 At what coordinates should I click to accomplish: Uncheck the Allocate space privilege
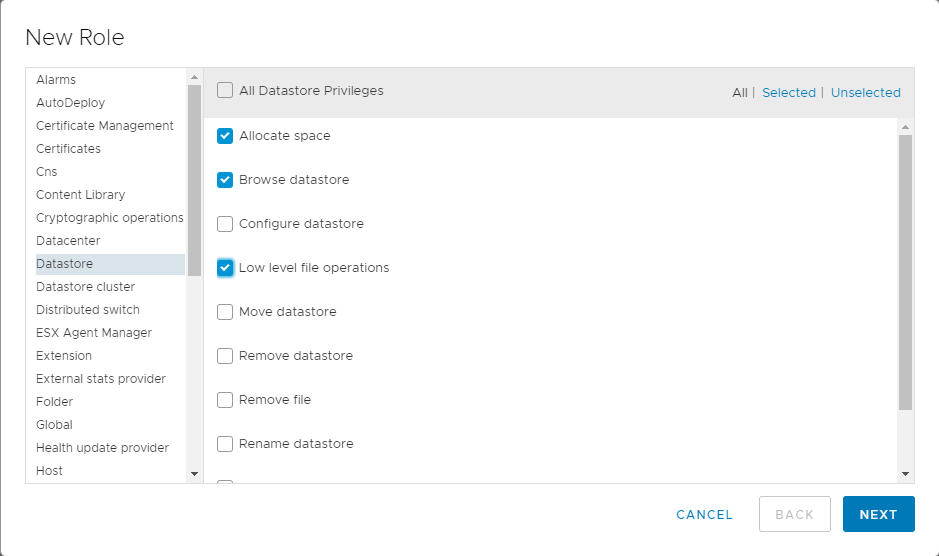click(x=225, y=136)
